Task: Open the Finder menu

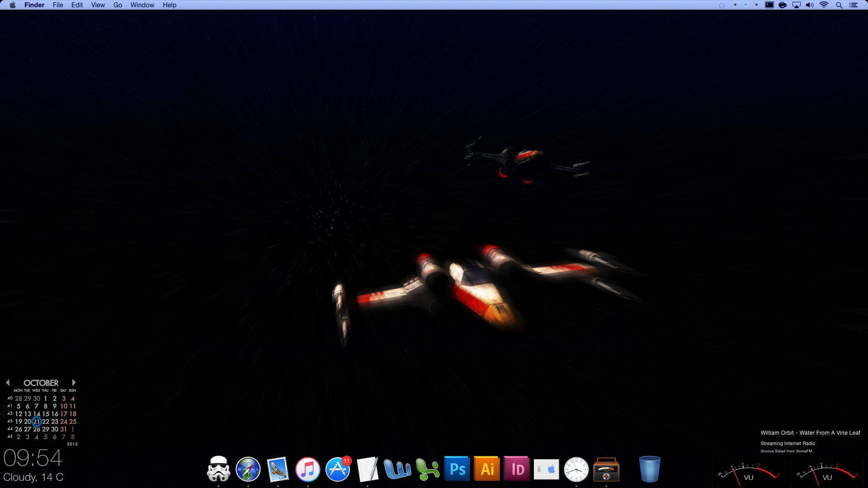Action: (34, 5)
